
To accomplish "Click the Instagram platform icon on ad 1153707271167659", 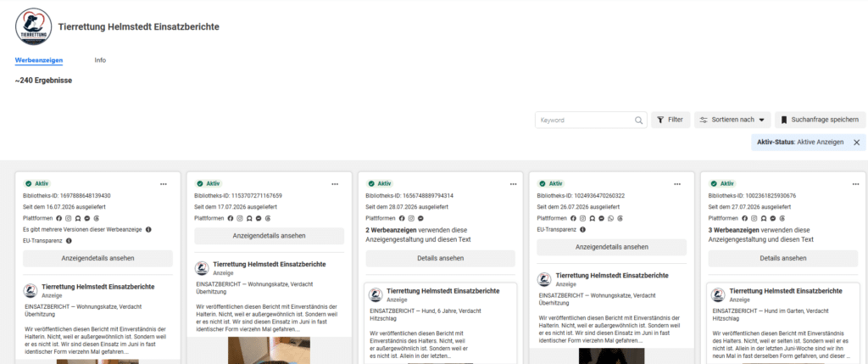I will pyautogui.click(x=240, y=218).
